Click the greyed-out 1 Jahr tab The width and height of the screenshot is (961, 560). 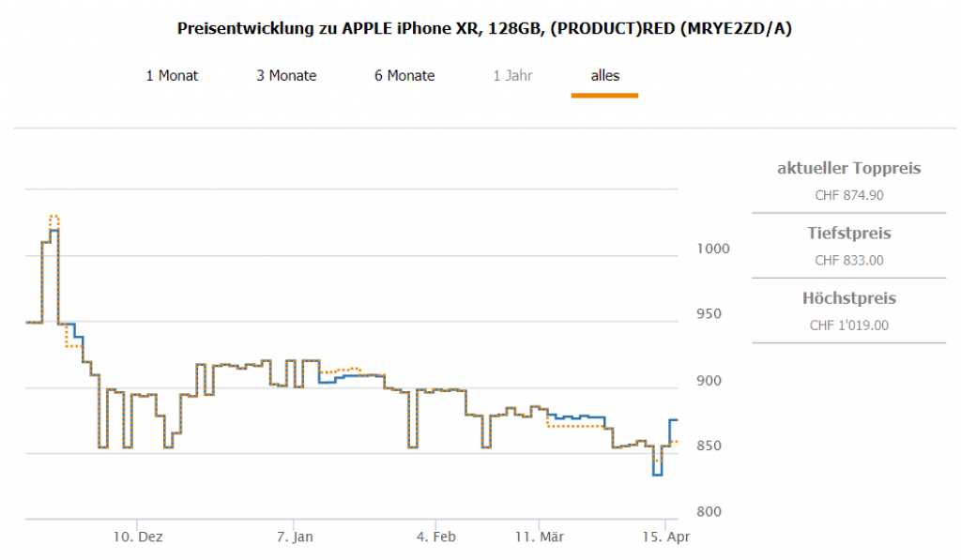[512, 76]
